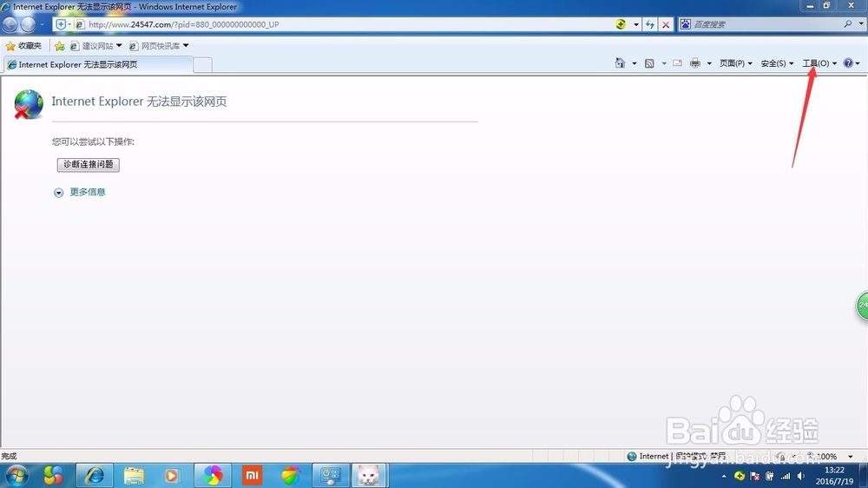Screen dimensions: 868x488
Task: Click the Forward navigation button
Action: [x=28, y=24]
